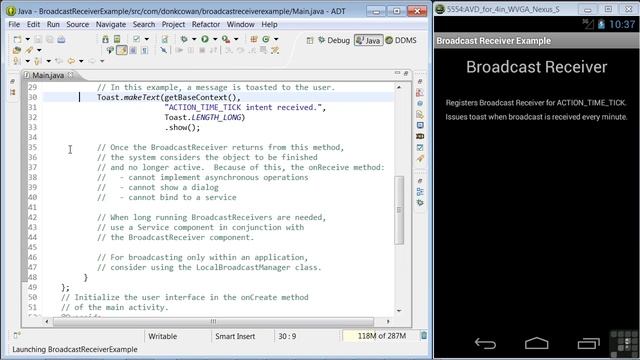Screen dimensions: 640x360
Task: Click the Next Annotation icon
Action: [x=17, y=61]
